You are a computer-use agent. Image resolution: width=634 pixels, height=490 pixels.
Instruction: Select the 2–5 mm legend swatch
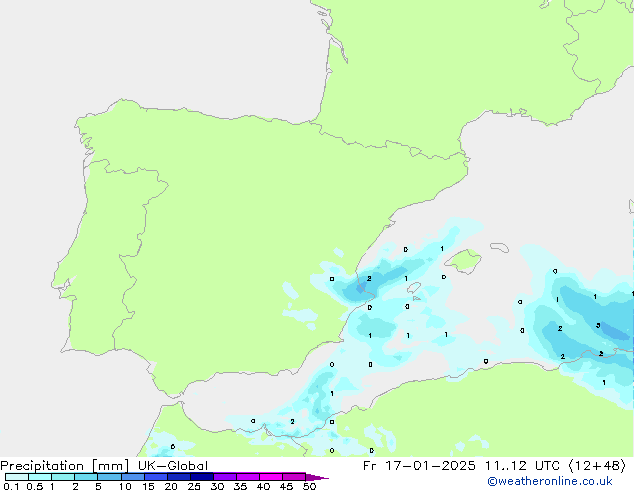click(x=86, y=477)
